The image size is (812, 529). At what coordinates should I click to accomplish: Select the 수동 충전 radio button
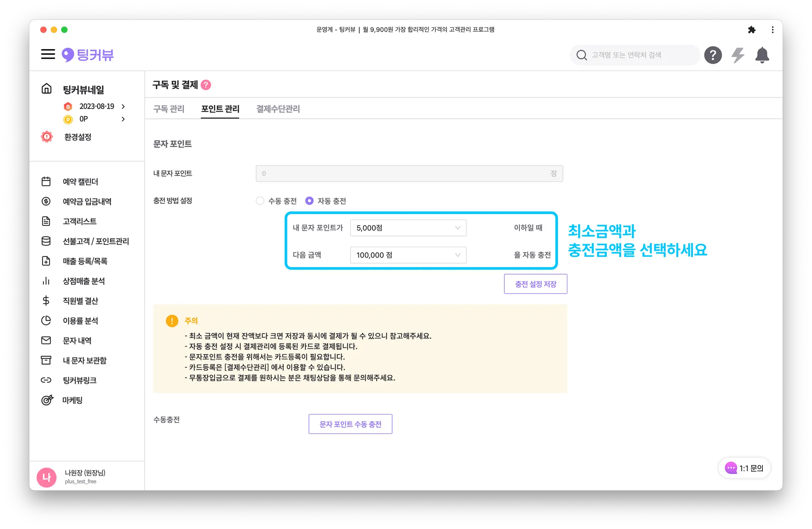click(x=260, y=201)
